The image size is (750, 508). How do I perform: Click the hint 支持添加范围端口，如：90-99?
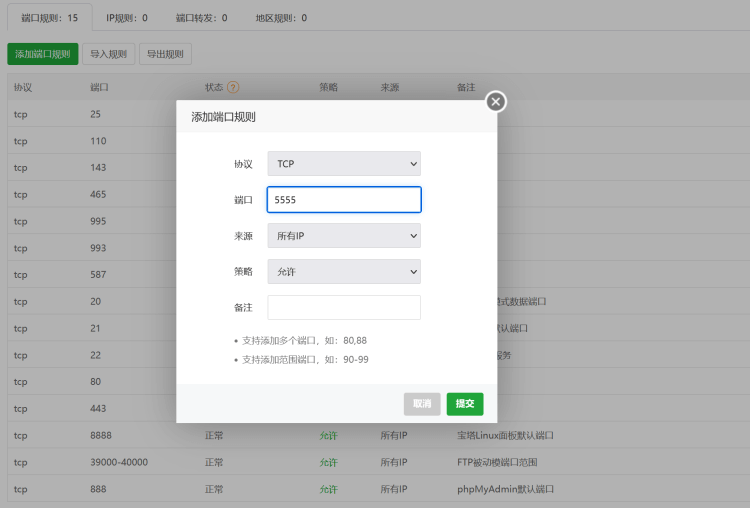[305, 359]
